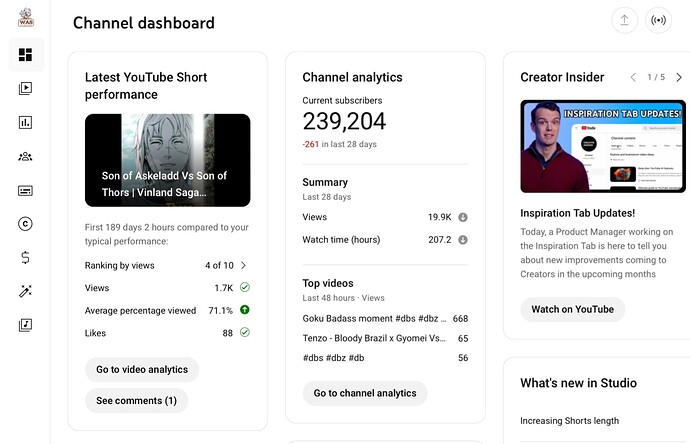Click the See comments (1) button
The width and height of the screenshot is (690, 444).
[x=136, y=401]
